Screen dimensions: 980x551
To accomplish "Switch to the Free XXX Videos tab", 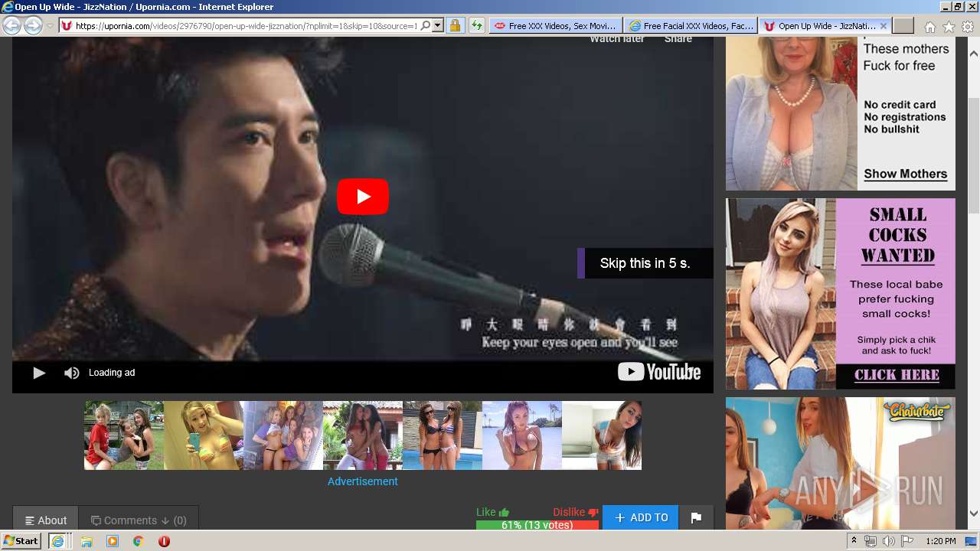I will click(x=555, y=25).
